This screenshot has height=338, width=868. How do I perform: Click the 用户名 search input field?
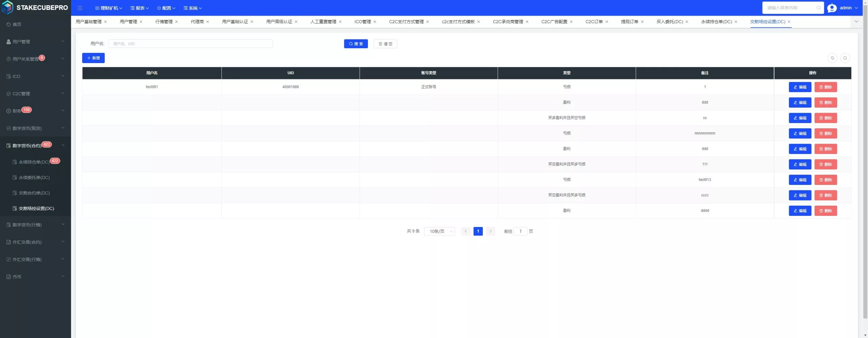click(191, 44)
